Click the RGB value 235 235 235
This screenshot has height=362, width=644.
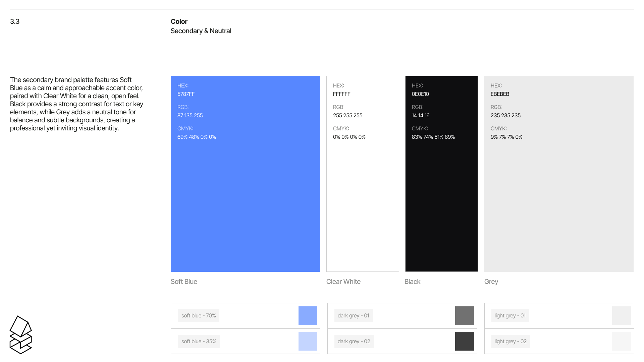[x=505, y=116]
